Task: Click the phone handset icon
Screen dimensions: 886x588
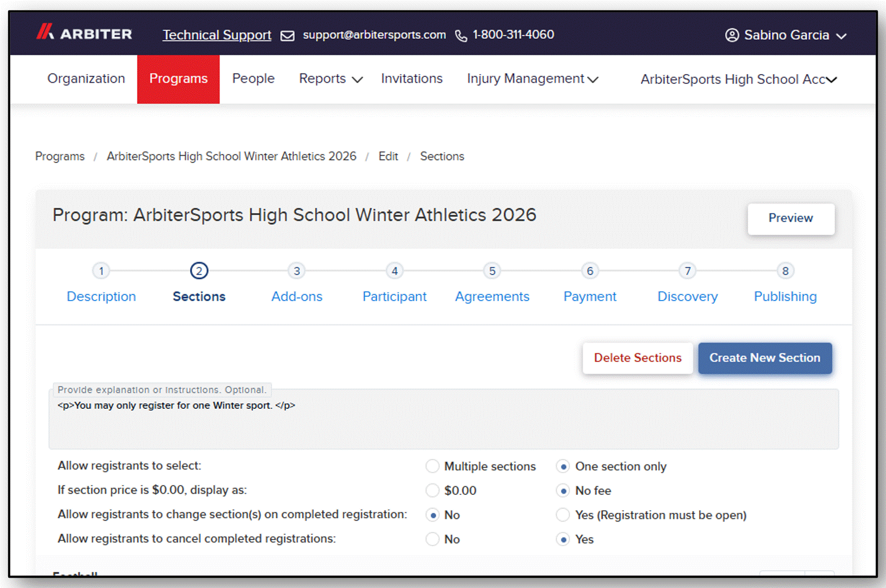Action: click(x=461, y=36)
